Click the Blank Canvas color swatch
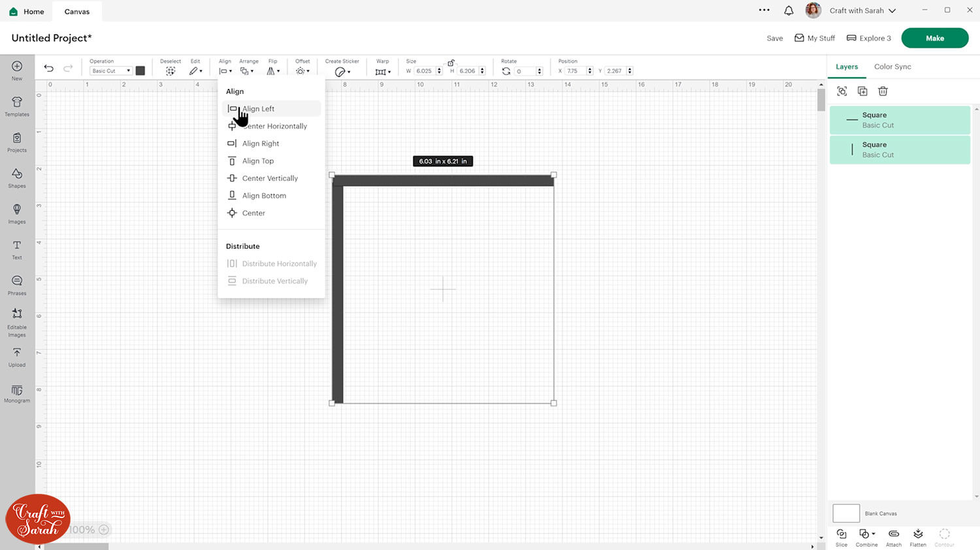 click(x=846, y=513)
